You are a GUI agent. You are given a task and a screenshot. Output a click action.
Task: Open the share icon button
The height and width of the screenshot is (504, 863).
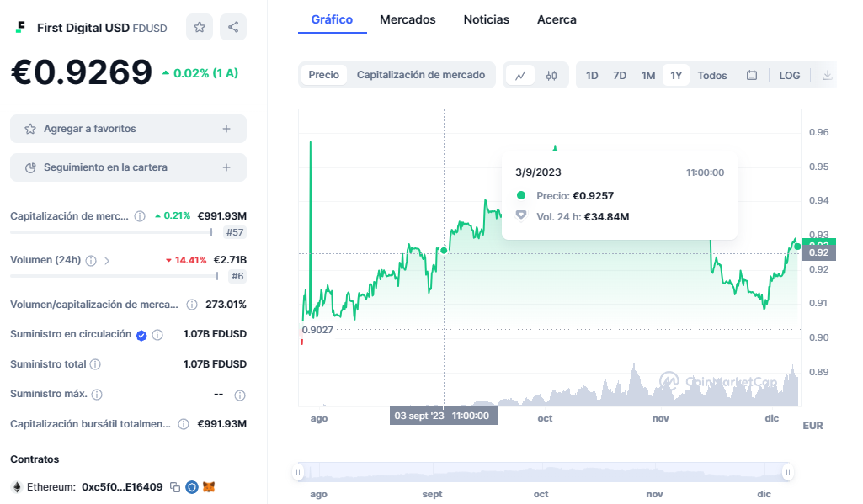click(233, 27)
